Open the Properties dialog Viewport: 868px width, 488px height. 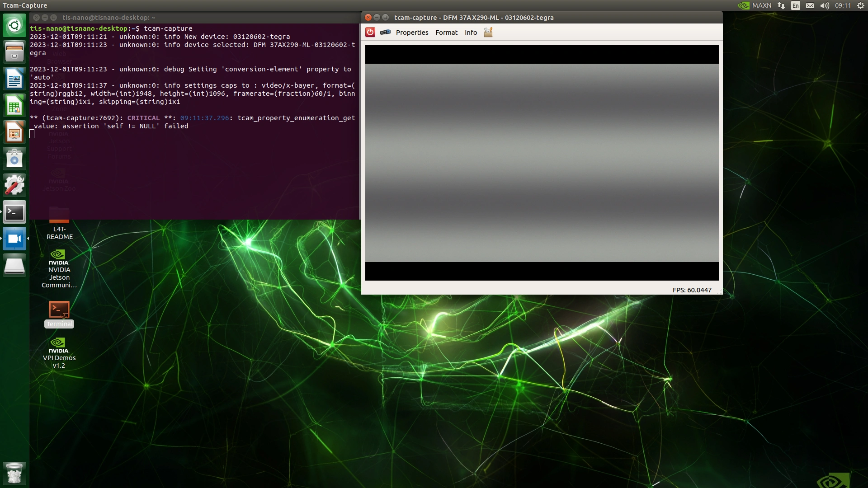(x=412, y=33)
